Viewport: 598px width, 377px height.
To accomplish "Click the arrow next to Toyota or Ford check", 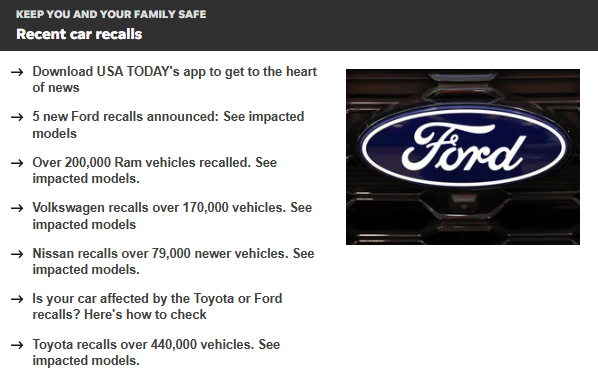I will coord(17,299).
